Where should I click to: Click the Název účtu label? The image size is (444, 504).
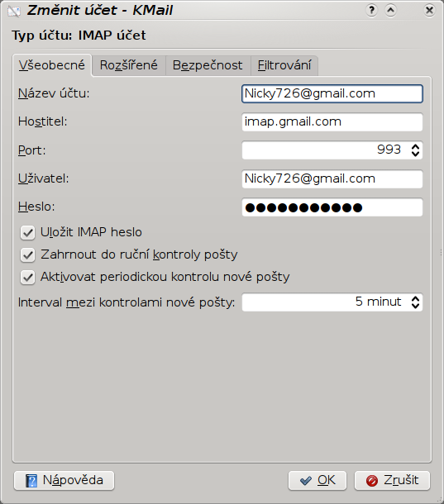coord(54,93)
